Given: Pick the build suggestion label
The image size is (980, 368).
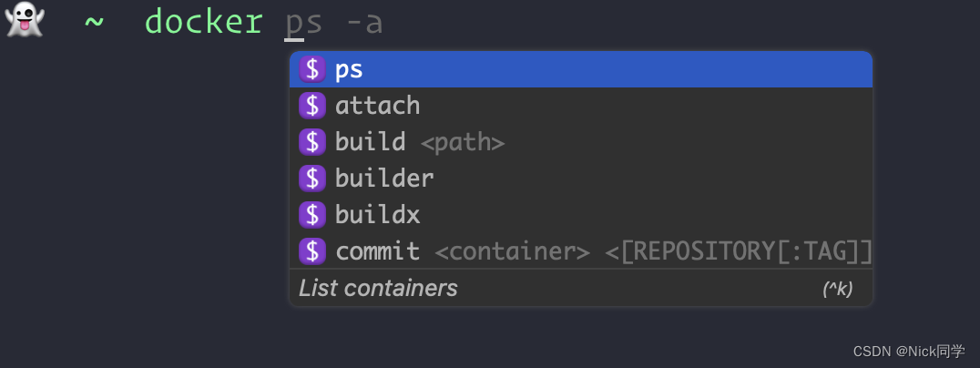Looking at the screenshot, I should pyautogui.click(x=370, y=142).
